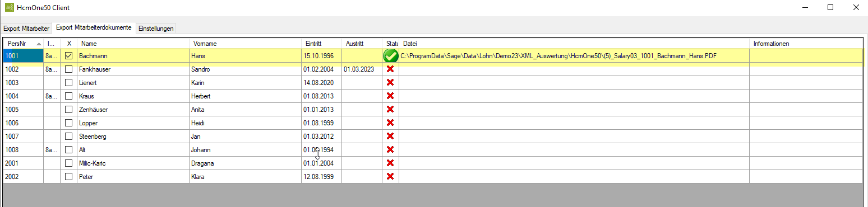
Task: Click the red X status icon for Zenhäuser
Action: coord(390,109)
